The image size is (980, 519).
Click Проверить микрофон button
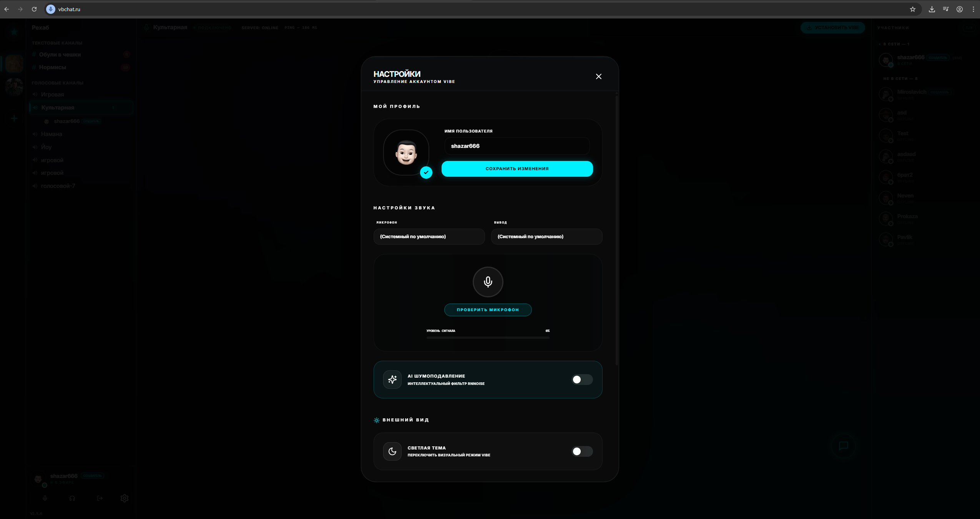pos(488,310)
